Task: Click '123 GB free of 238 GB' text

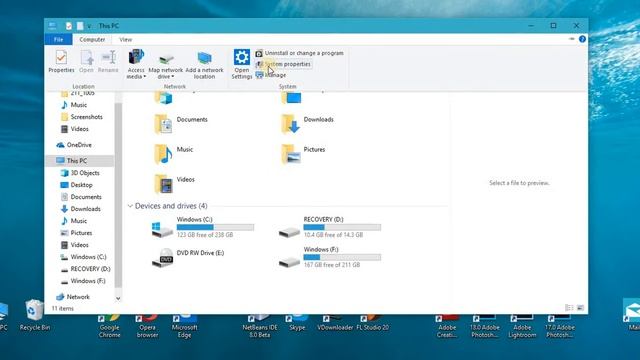Action: (x=205, y=235)
